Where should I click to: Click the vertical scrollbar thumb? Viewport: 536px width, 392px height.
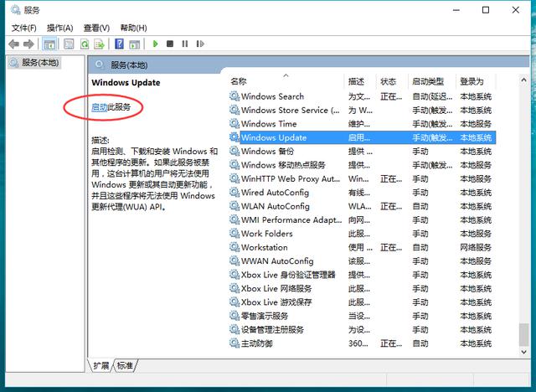pyautogui.click(x=523, y=334)
